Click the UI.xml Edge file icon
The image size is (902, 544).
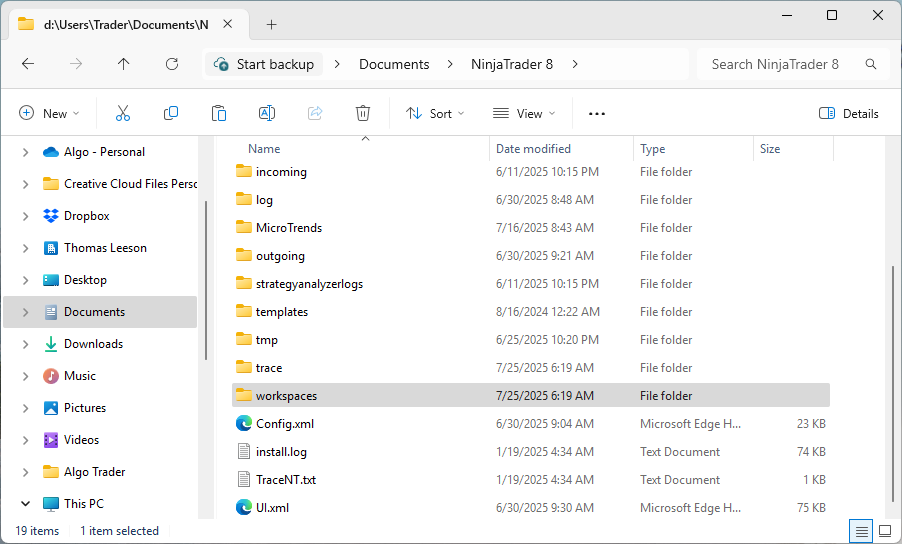244,507
